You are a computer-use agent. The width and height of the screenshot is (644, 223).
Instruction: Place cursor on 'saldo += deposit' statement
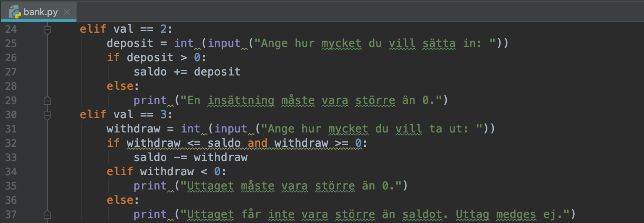pos(187,72)
